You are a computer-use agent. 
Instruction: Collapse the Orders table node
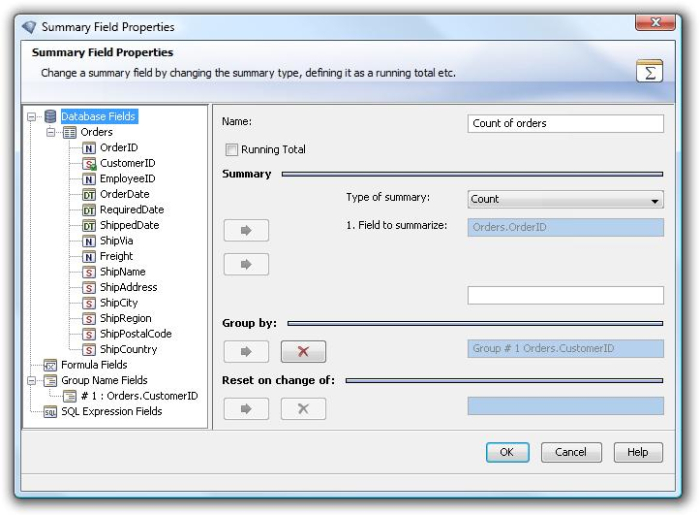[51, 133]
